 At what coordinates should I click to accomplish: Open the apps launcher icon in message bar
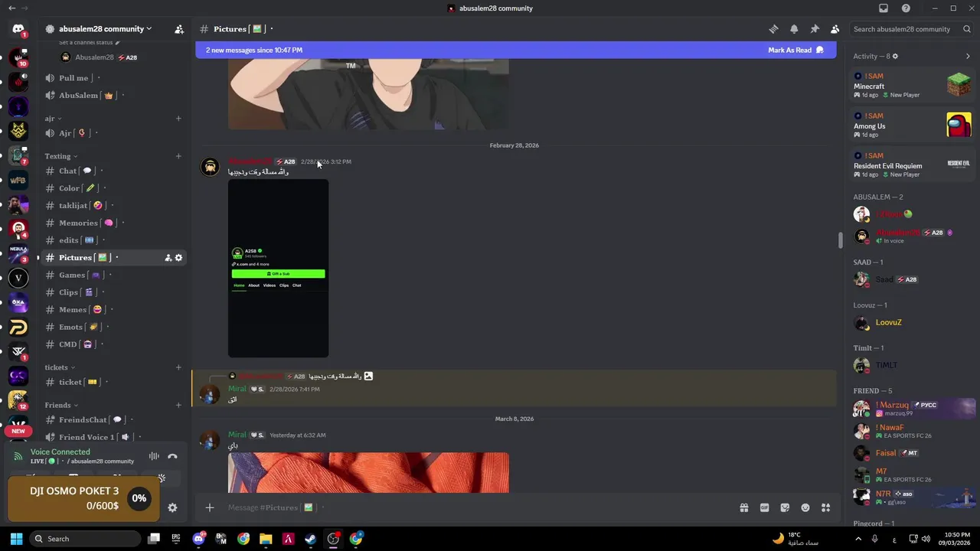825,507
